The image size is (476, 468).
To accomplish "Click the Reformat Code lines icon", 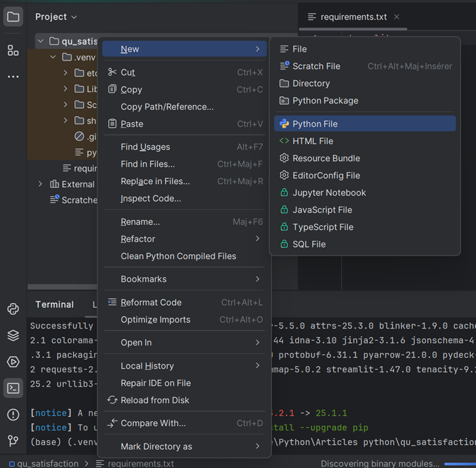I will [x=112, y=302].
